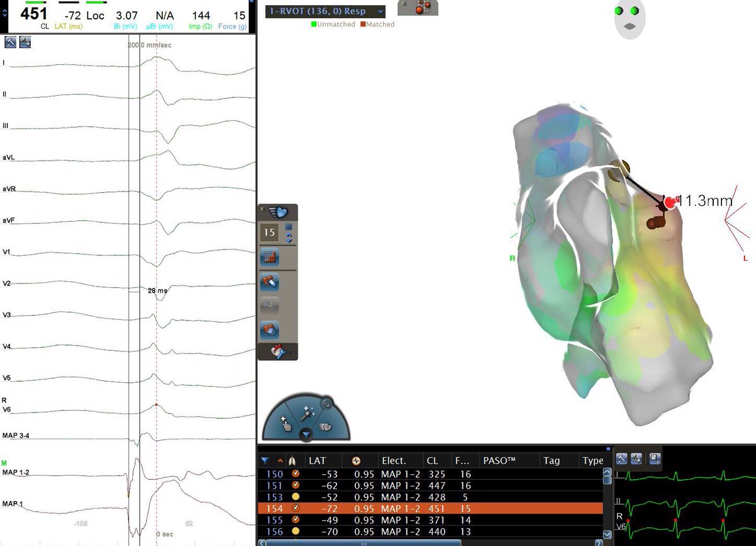Click the MAP 3-4 channel label
This screenshot has width=756, height=546.
pyautogui.click(x=15, y=436)
